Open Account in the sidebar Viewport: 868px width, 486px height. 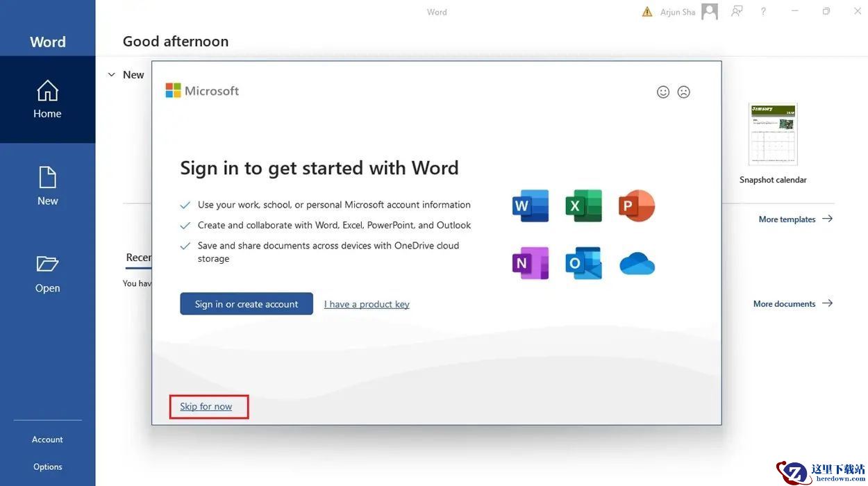pos(47,439)
